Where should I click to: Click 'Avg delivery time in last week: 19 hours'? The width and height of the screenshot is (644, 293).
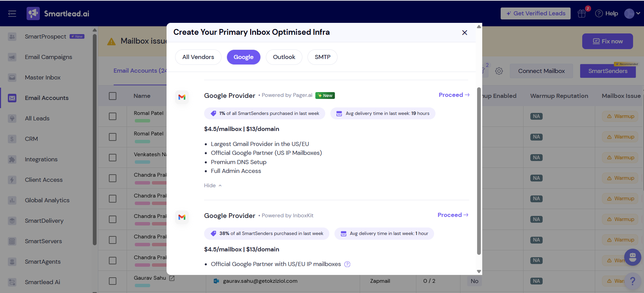383,114
